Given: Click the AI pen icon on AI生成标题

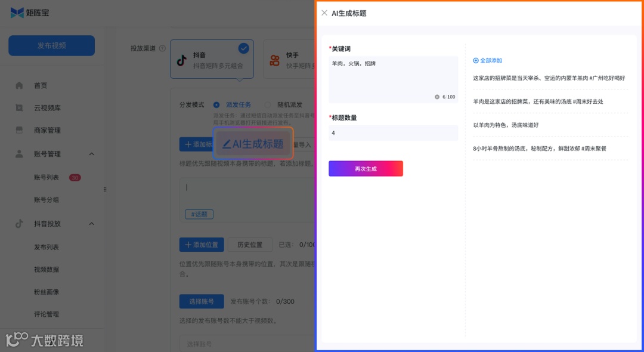Looking at the screenshot, I should pos(228,143).
